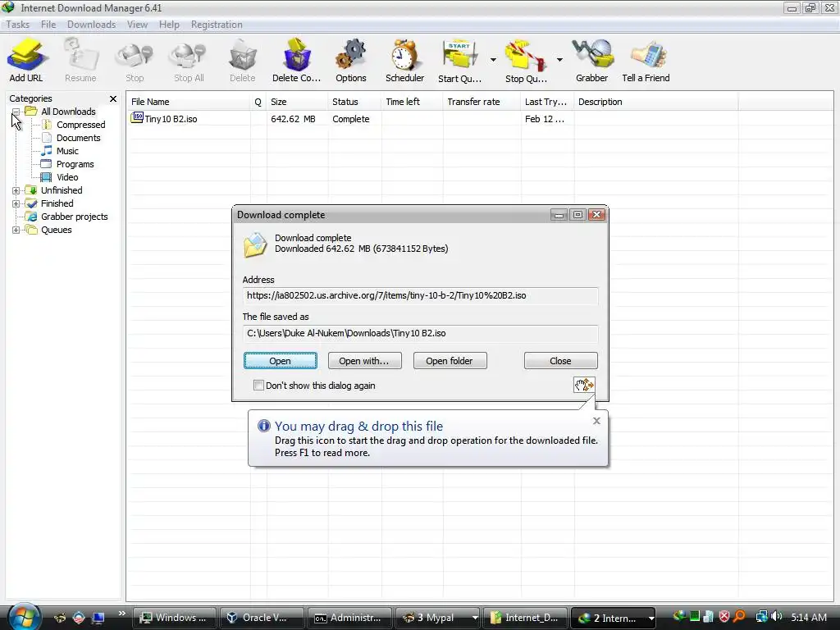The height and width of the screenshot is (630, 840).
Task: Open the File menu
Action: [x=48, y=25]
